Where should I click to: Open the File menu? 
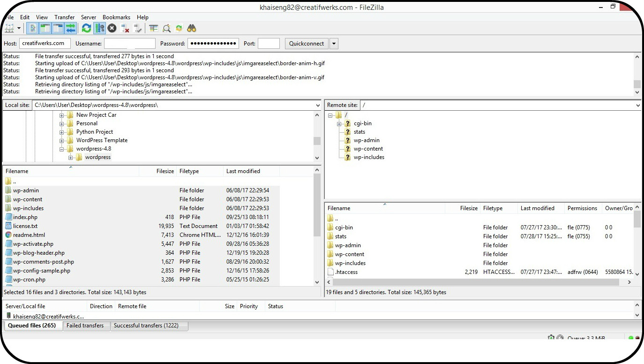10,17
